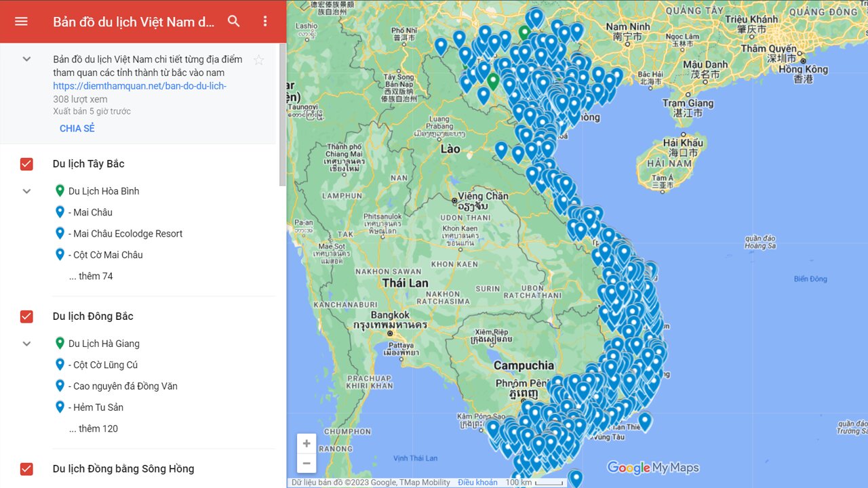Click the Bangkok label on the map
Screen dimensions: 868x488
pyautogui.click(x=391, y=314)
